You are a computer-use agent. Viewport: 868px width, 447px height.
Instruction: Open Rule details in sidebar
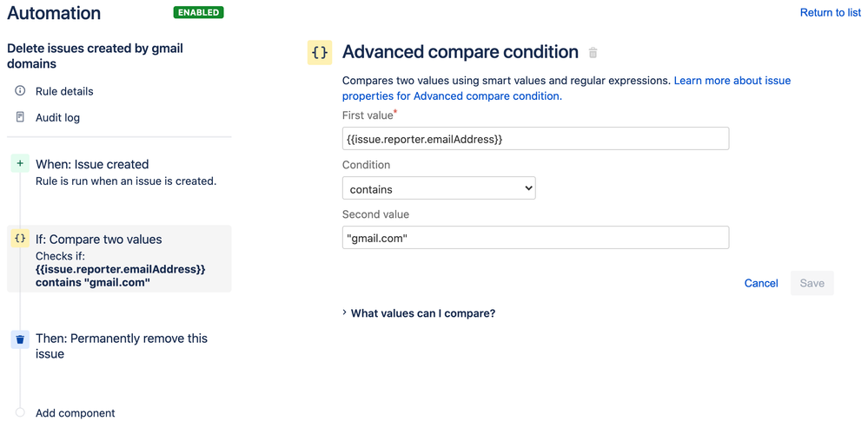click(x=64, y=91)
